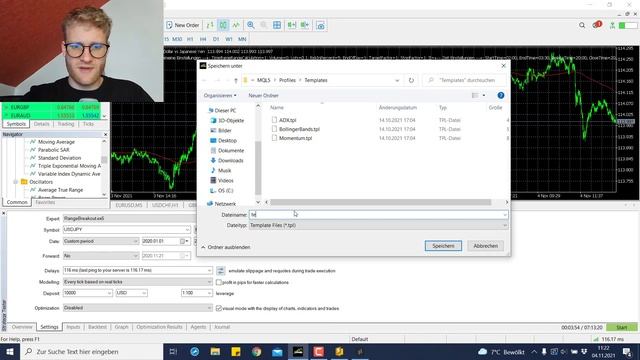The image size is (640, 360).
Task: Select the H4 timeframe
Action: pos(203,39)
